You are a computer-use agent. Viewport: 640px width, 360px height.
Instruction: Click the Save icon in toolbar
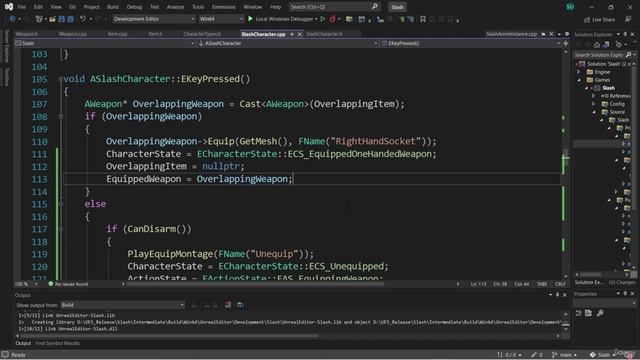tap(62, 19)
